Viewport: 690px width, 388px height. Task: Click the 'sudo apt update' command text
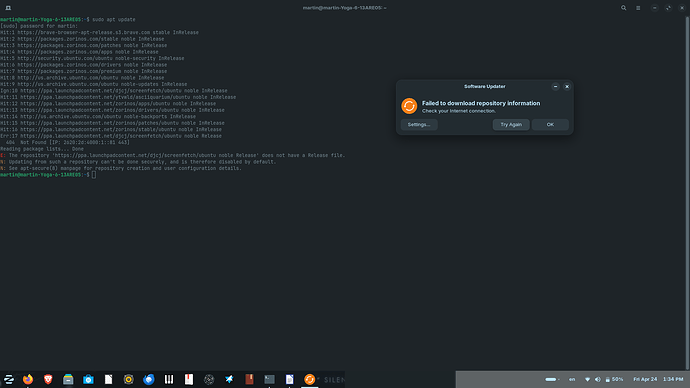114,19
